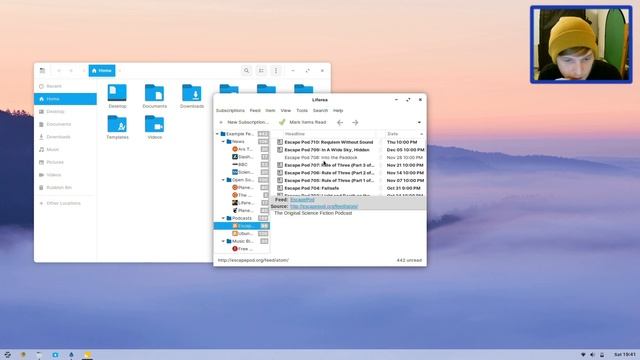
Task: Click previous item arrow in Liferea toolbar
Action: tap(340, 122)
